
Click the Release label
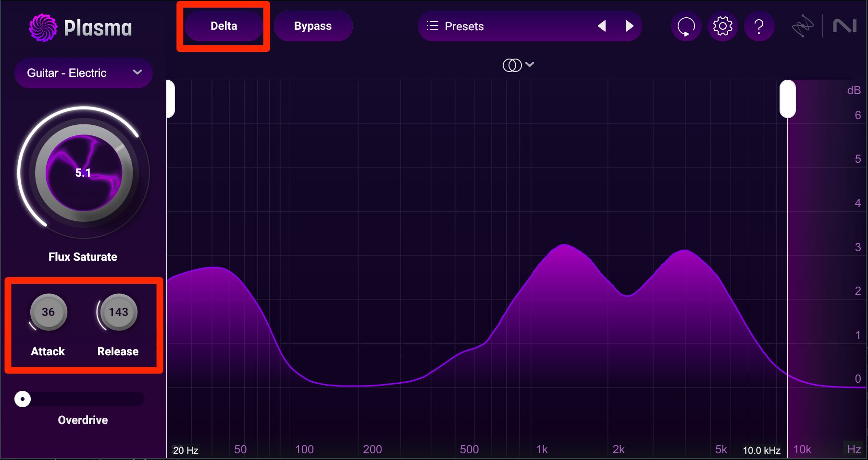click(118, 351)
